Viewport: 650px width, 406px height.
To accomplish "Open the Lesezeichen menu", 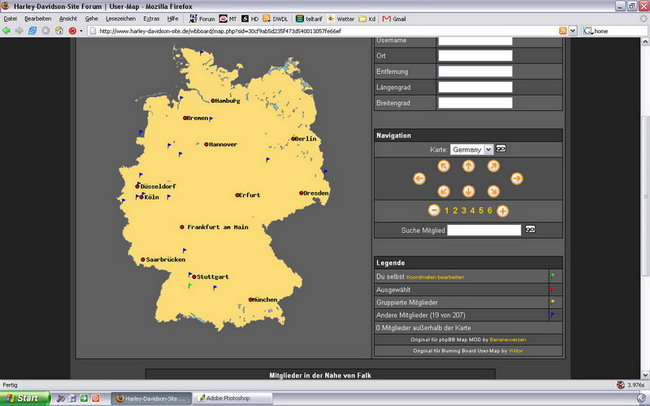I will [x=119, y=18].
